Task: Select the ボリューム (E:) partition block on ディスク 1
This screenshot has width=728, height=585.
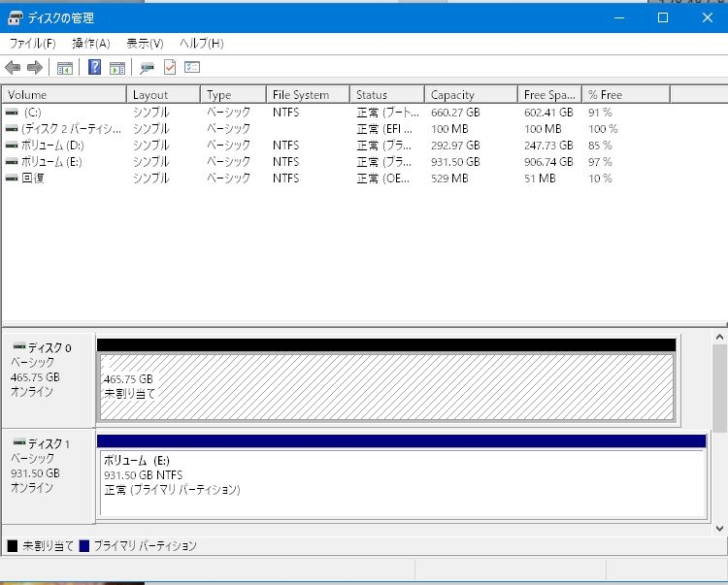Action: [402, 483]
